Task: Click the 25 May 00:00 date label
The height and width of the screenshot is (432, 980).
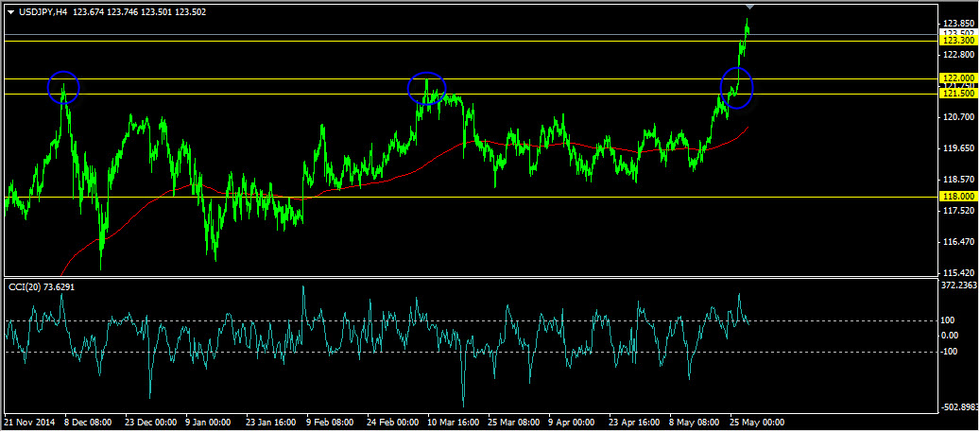Action: click(x=755, y=423)
